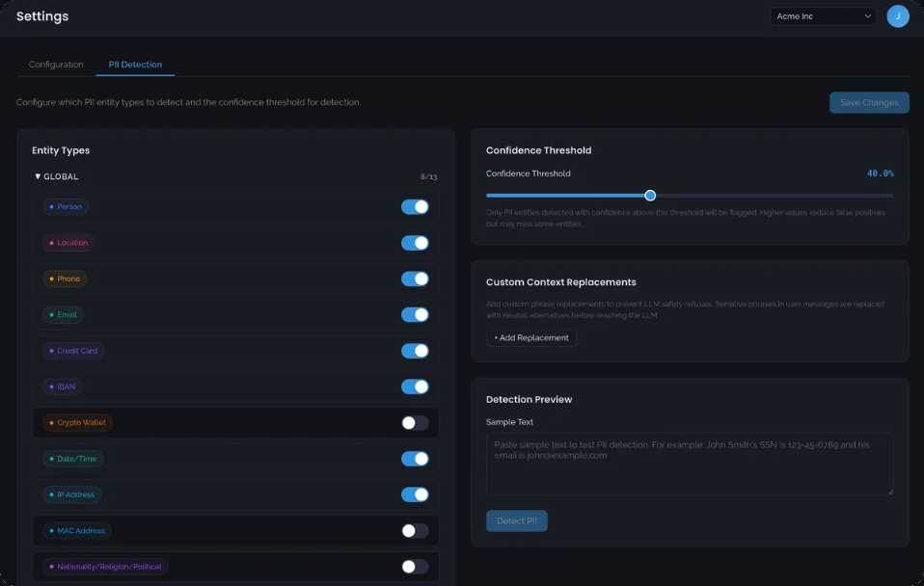Open the Acme Inc organization dropdown
Screen dimensions: 924x586
pyautogui.click(x=823, y=16)
